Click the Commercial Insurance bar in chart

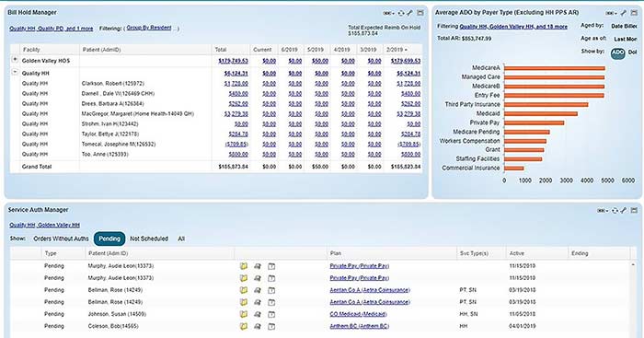pyautogui.click(x=513, y=169)
